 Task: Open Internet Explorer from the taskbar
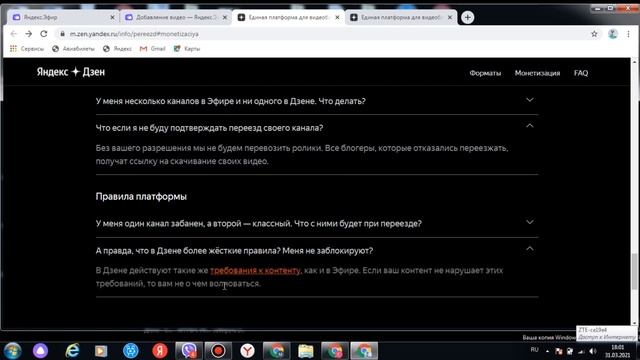72,351
